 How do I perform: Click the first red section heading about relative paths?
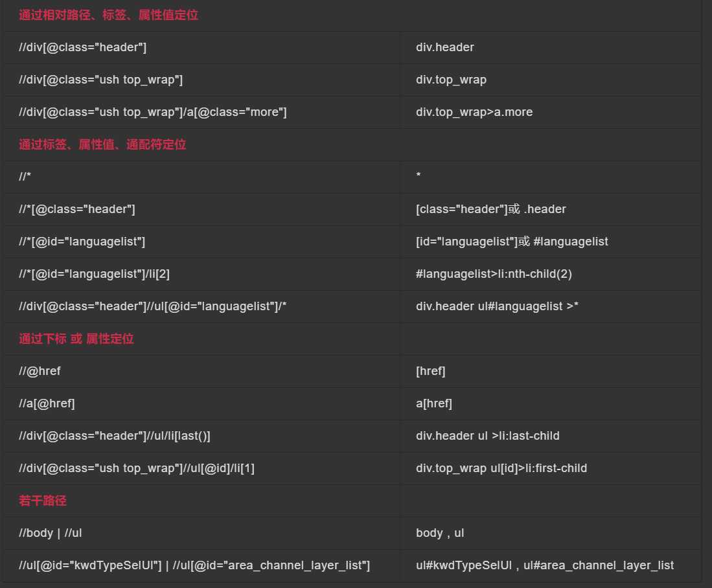point(109,15)
